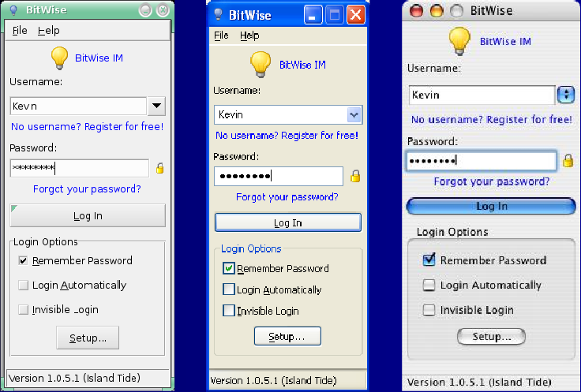Viewport: 581px width, 392px height.
Task: Open the username dropdown stepper in Mac window
Action: pyautogui.click(x=566, y=95)
